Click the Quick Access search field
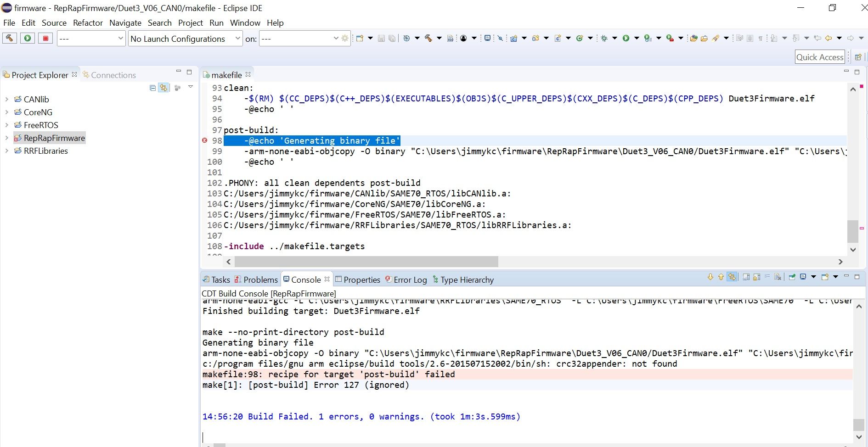Screen dimensions: 868x447 coord(820,57)
